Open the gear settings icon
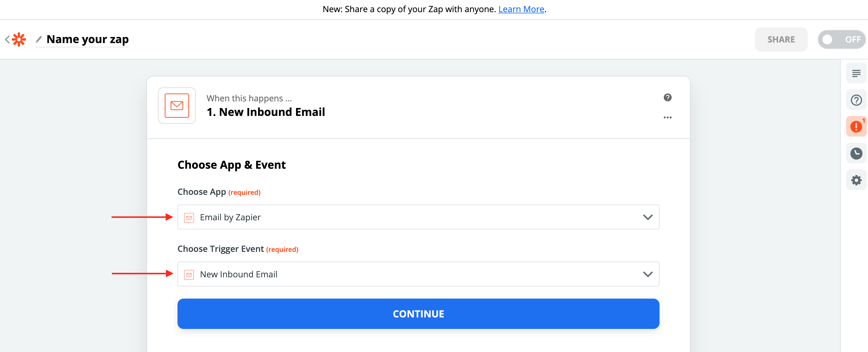 click(x=856, y=180)
